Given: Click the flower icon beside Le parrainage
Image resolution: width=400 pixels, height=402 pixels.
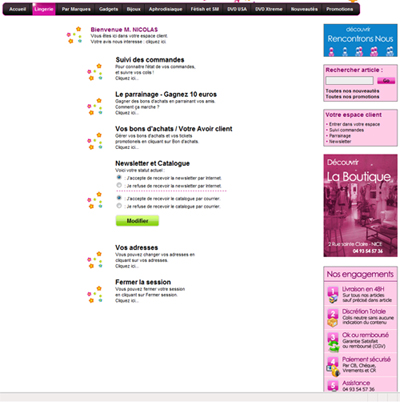Looking at the screenshot, I should [95, 106].
